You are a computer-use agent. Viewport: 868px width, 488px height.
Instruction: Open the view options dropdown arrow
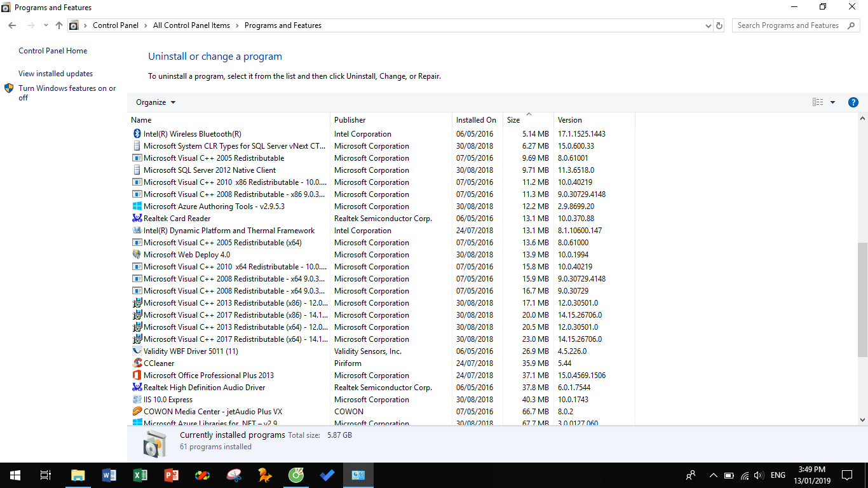[x=832, y=102]
